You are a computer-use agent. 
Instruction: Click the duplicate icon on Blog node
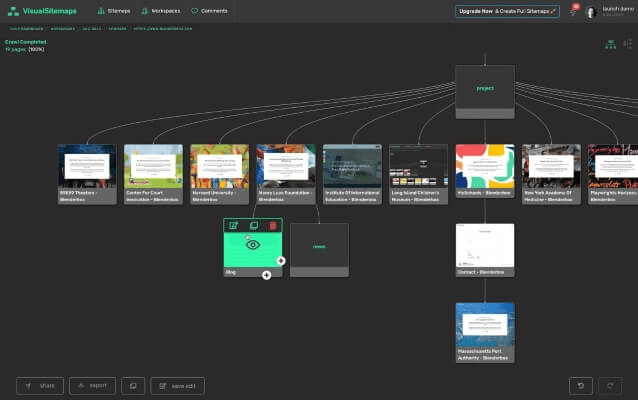(253, 225)
